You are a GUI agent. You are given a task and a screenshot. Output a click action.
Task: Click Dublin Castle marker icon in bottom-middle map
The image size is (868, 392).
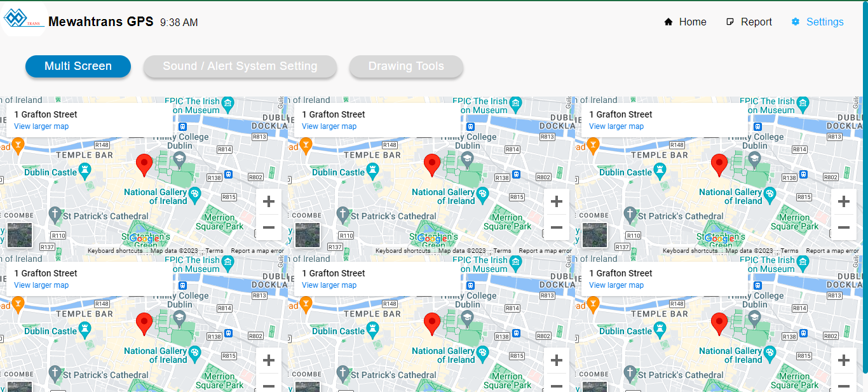[373, 328]
